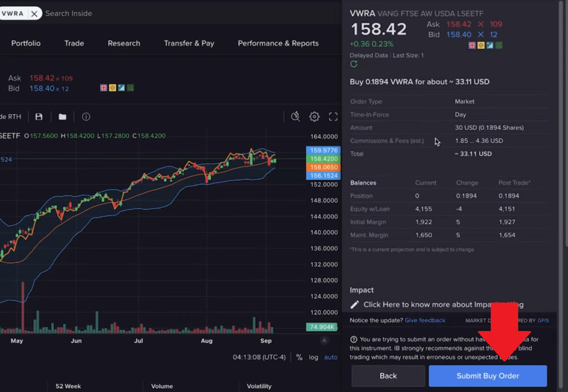Click the chart time 04:13:08 (UTC-4)
This screenshot has height=392, width=568.
(259, 357)
